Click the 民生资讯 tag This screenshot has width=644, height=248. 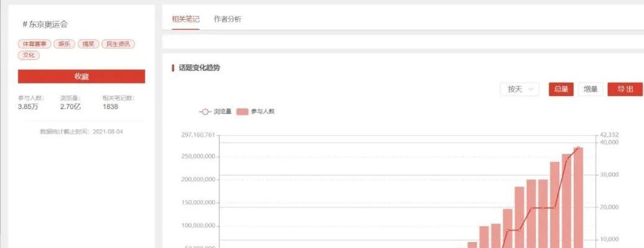(119, 44)
